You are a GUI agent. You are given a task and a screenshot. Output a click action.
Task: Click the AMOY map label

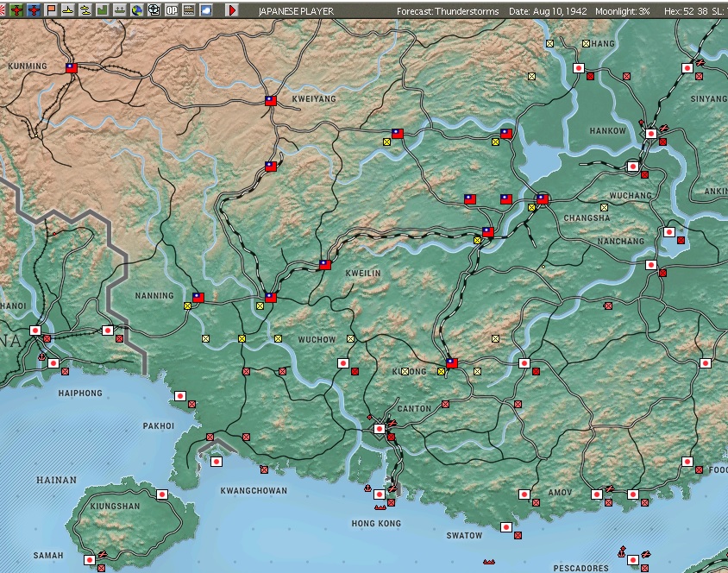tap(560, 492)
